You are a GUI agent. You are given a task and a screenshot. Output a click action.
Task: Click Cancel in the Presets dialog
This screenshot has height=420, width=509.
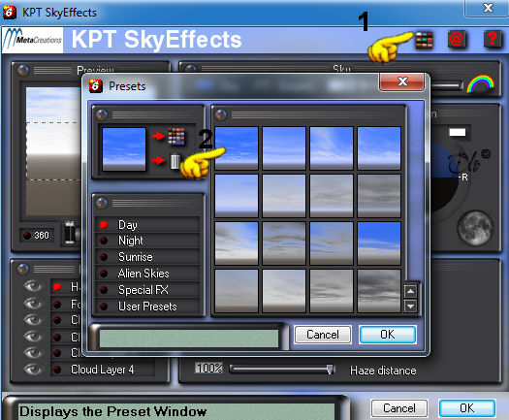click(x=323, y=335)
